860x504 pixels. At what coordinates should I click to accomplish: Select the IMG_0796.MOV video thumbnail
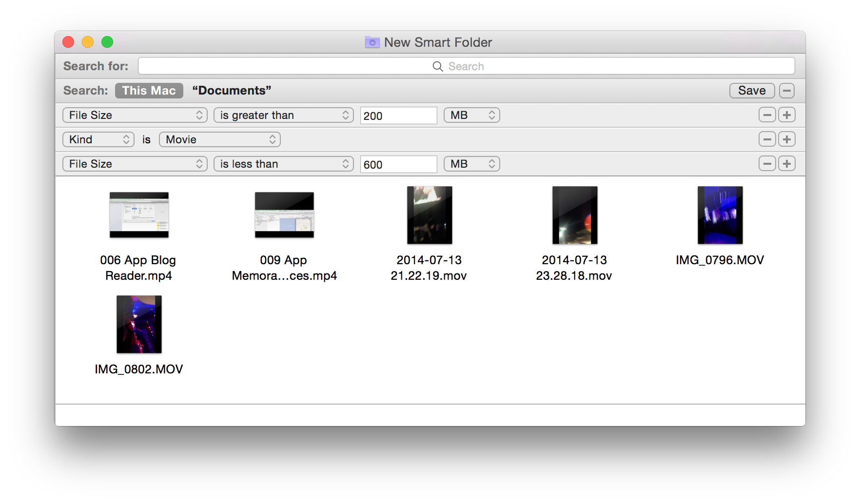[720, 215]
